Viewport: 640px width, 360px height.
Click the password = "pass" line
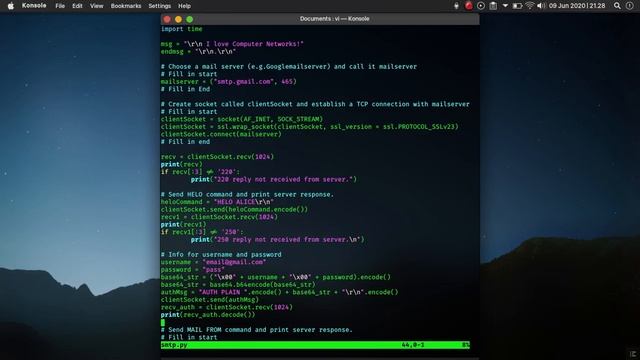[x=193, y=270]
